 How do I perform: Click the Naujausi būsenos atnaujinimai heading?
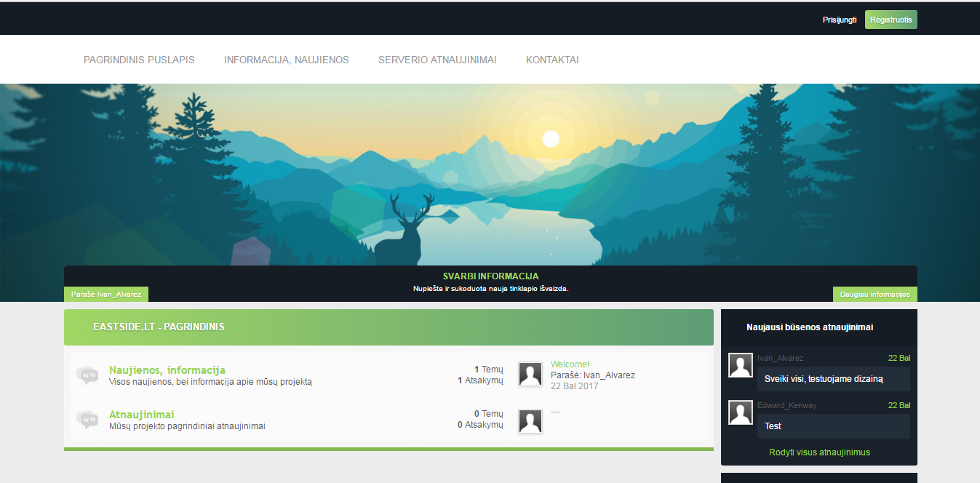click(810, 327)
